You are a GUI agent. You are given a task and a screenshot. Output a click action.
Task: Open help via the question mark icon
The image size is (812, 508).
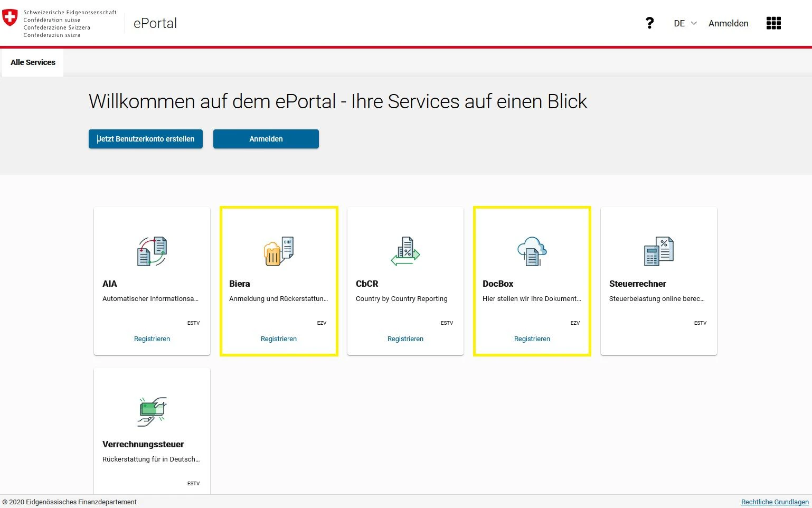point(649,23)
